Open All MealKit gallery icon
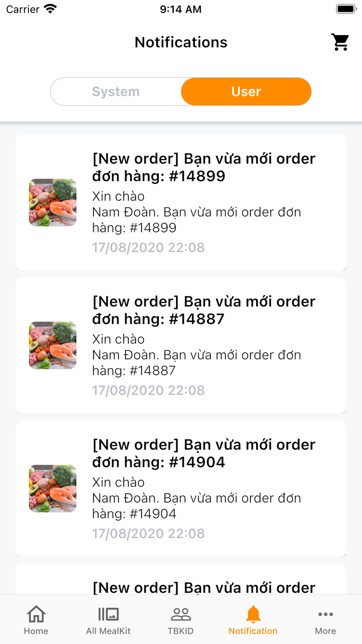 pos(108,614)
